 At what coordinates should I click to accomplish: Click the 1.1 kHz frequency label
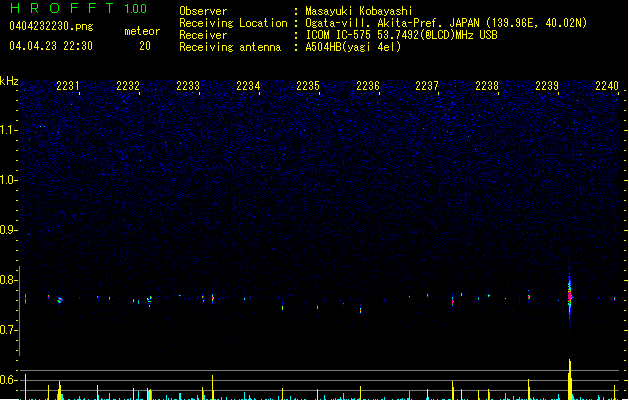(8, 130)
